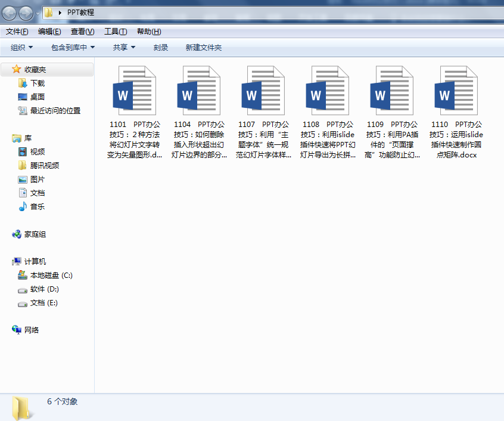Go back with the Back arrow button
This screenshot has height=421, width=504.
[9, 13]
